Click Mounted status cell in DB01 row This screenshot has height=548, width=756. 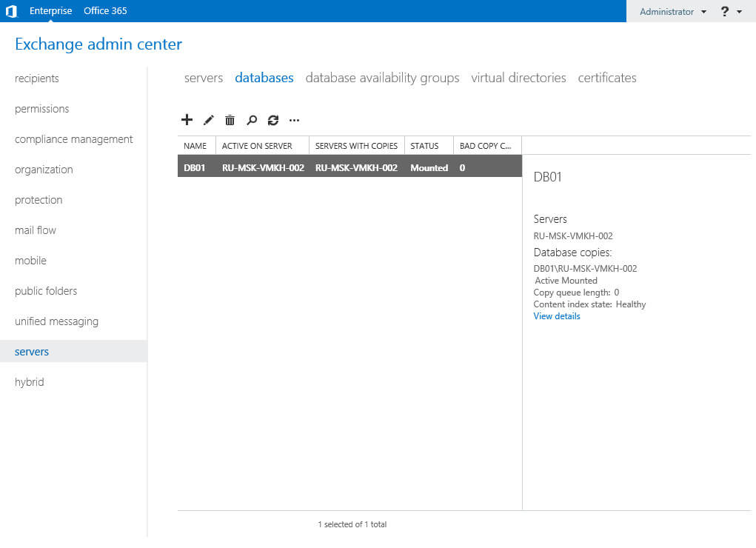[x=429, y=168]
